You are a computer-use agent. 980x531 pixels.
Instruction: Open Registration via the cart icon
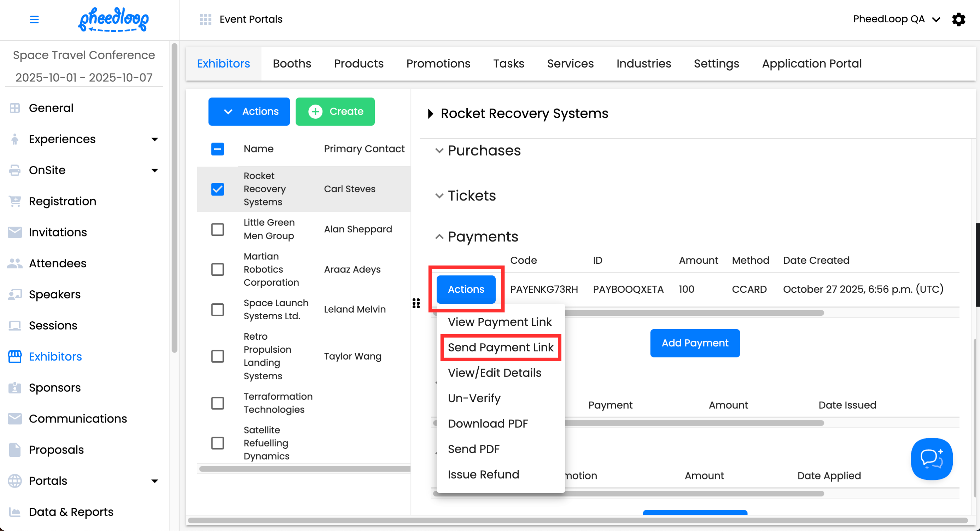click(x=15, y=201)
